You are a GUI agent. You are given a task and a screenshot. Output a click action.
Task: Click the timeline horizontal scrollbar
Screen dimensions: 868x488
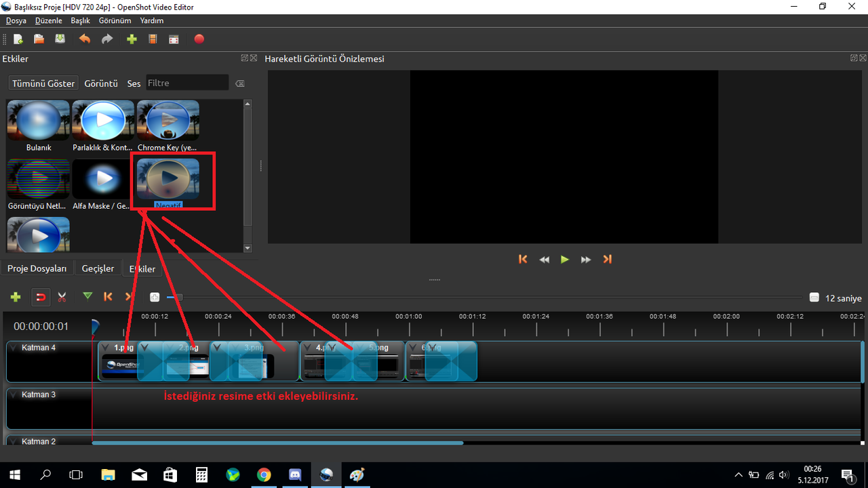277,443
